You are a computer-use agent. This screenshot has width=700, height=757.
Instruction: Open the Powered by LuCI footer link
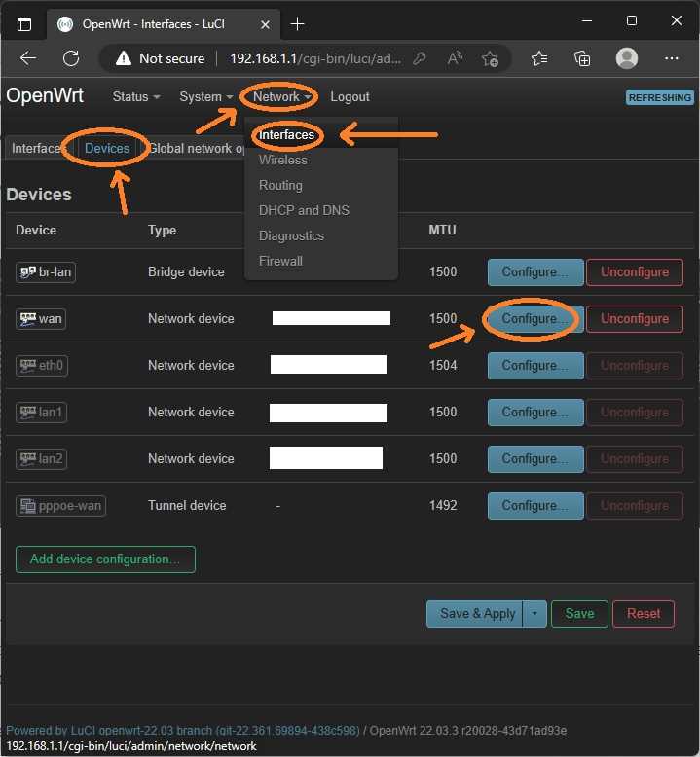(183, 730)
